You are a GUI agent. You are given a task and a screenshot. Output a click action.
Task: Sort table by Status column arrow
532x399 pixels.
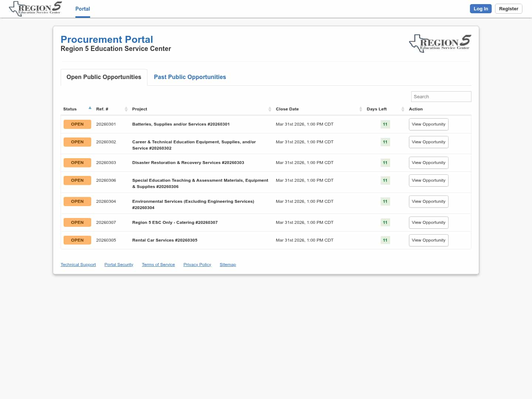90,108
